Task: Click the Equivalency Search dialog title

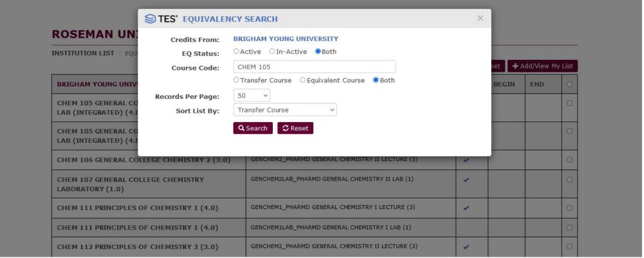Action: tap(230, 19)
